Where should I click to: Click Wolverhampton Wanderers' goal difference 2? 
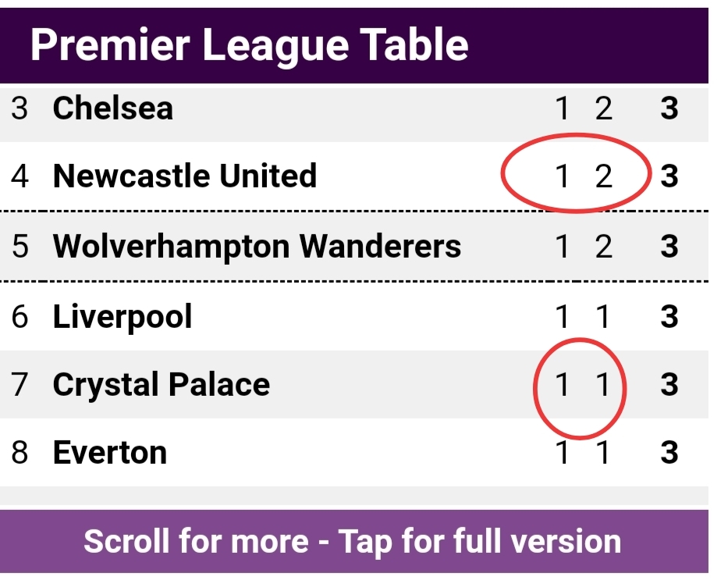(x=603, y=246)
